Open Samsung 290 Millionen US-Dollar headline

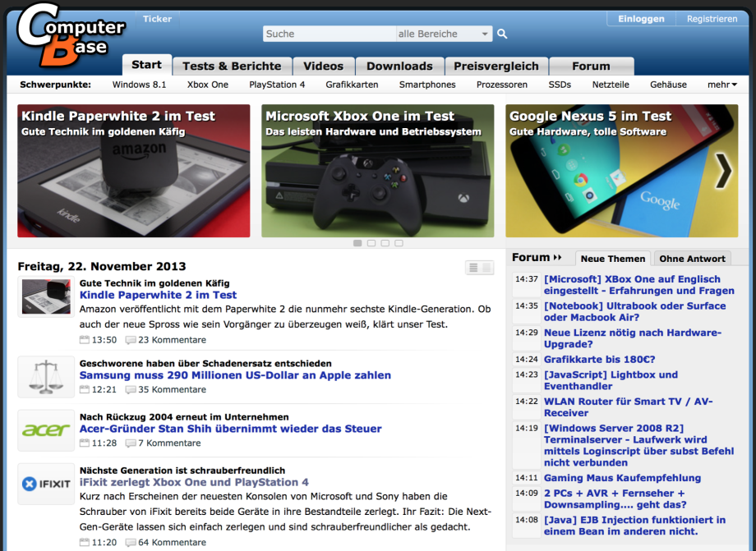(235, 375)
